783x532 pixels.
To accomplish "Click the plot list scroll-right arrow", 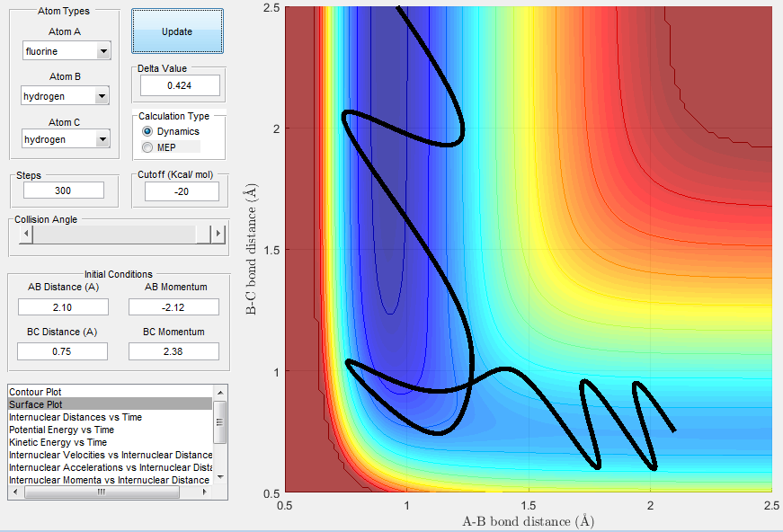I will tap(205, 492).
